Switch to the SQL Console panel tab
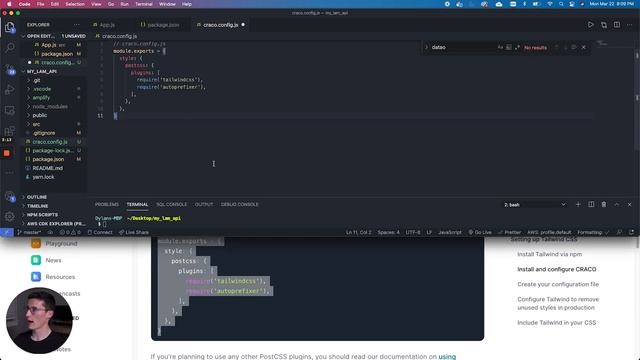 point(171,204)
